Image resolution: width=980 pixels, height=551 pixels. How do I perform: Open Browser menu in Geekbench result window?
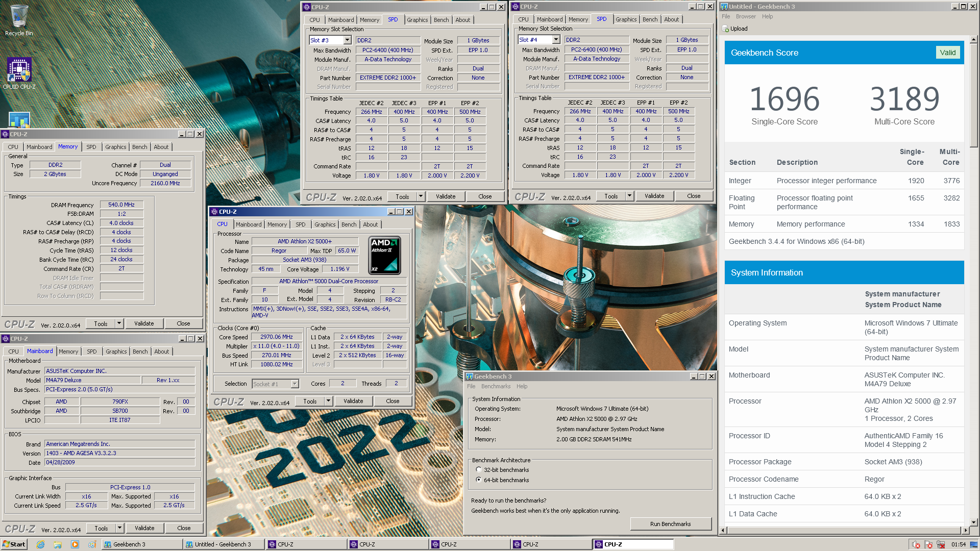[746, 16]
